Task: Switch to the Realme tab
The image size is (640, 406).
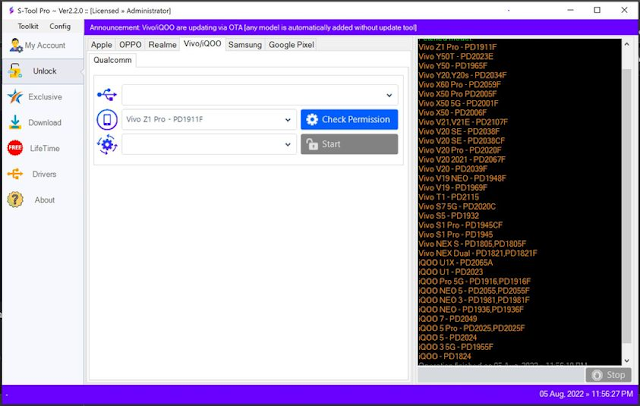Action: 162,44
